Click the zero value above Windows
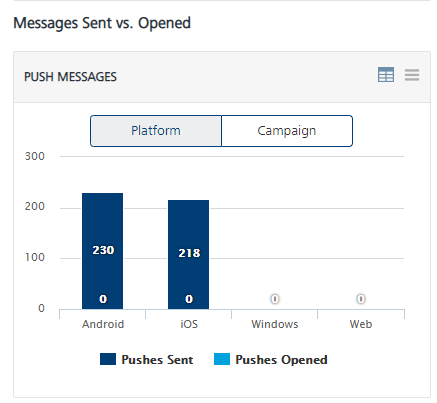The image size is (437, 403). click(275, 299)
